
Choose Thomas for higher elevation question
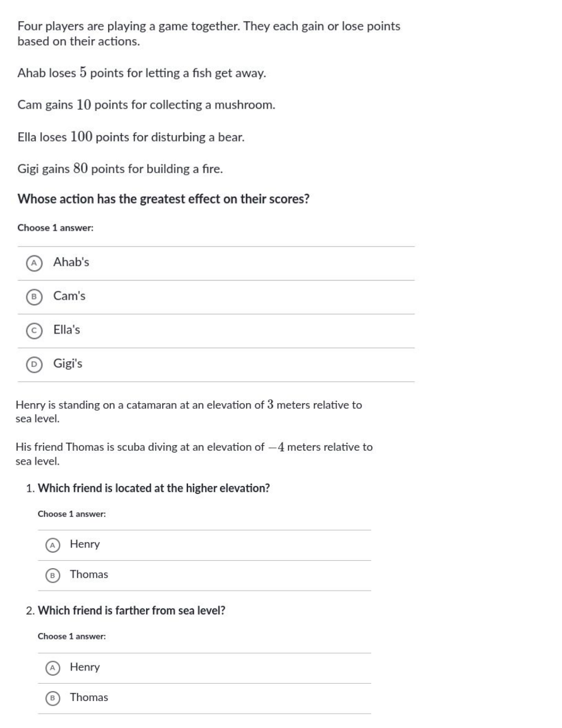(x=52, y=575)
